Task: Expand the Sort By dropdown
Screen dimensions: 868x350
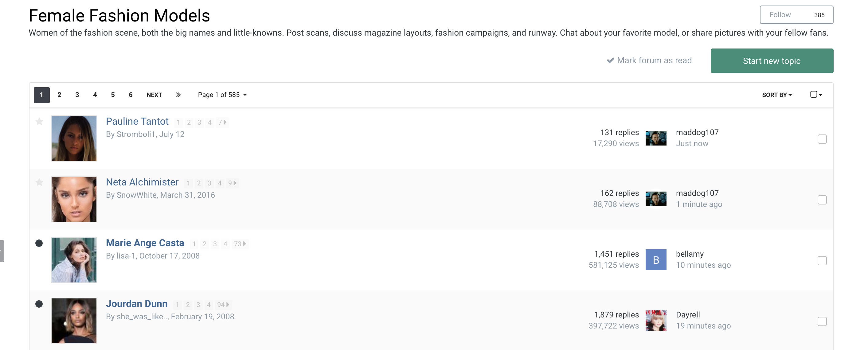Action: pyautogui.click(x=777, y=95)
